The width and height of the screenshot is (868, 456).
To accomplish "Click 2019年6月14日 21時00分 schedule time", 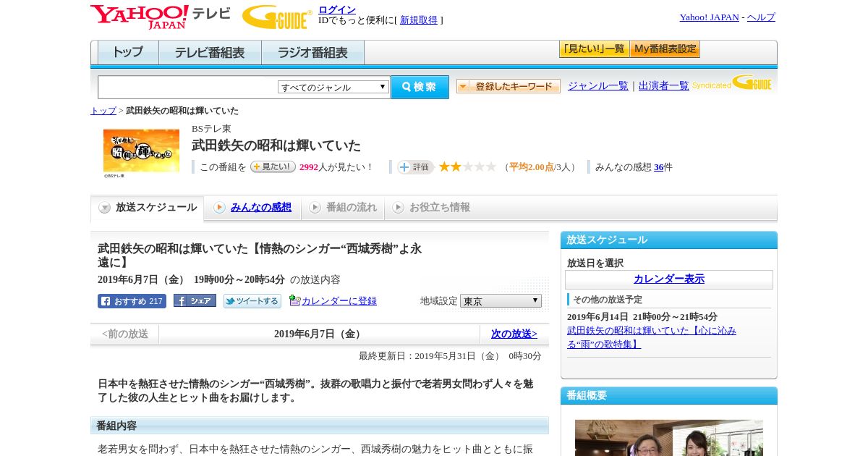I will pos(642,317).
